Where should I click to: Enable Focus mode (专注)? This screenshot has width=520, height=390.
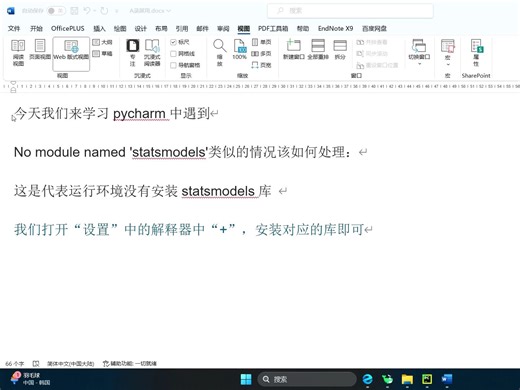click(x=132, y=53)
